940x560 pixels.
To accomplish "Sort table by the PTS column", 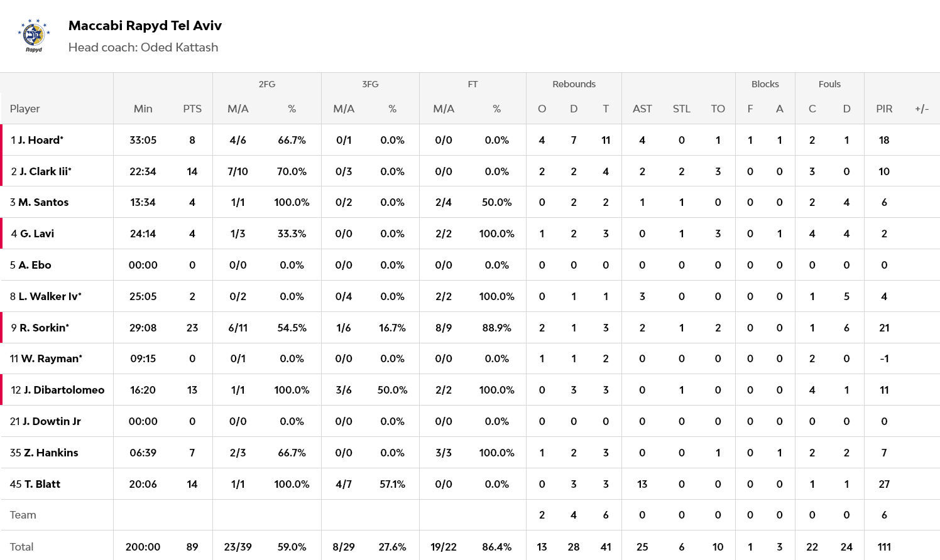I will click(x=192, y=109).
